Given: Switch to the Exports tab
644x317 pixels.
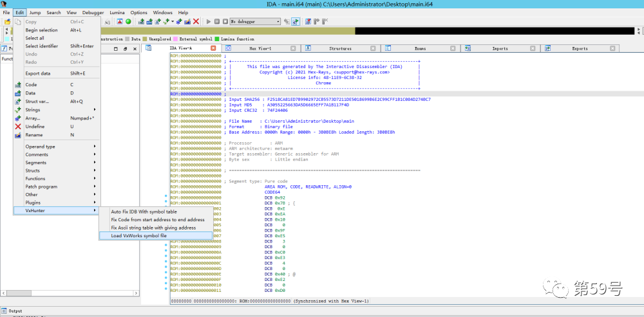Looking at the screenshot, I should [580, 48].
